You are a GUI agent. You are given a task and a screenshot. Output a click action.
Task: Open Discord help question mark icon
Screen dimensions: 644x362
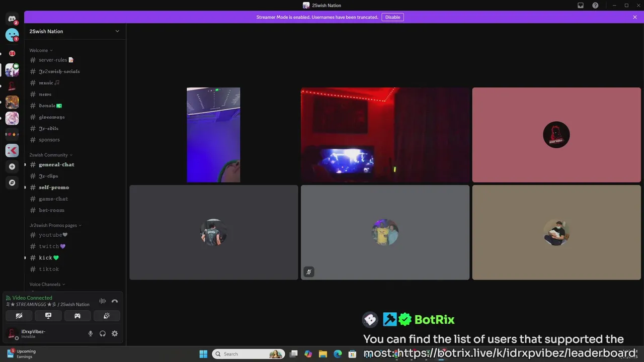pyautogui.click(x=595, y=6)
